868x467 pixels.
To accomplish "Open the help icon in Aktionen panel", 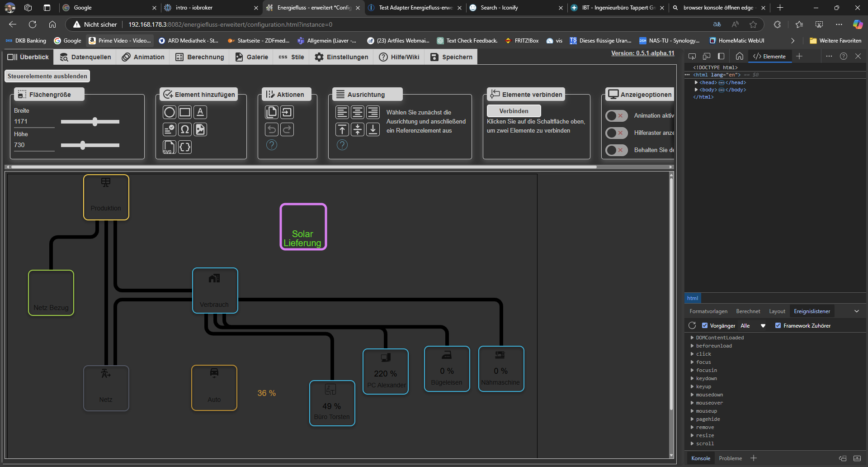I will point(272,145).
